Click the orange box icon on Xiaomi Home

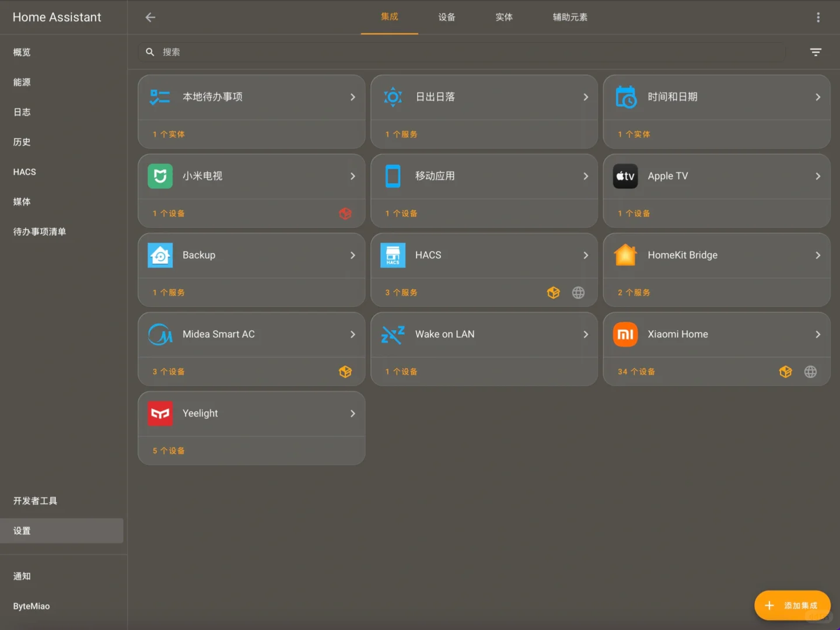pos(786,372)
